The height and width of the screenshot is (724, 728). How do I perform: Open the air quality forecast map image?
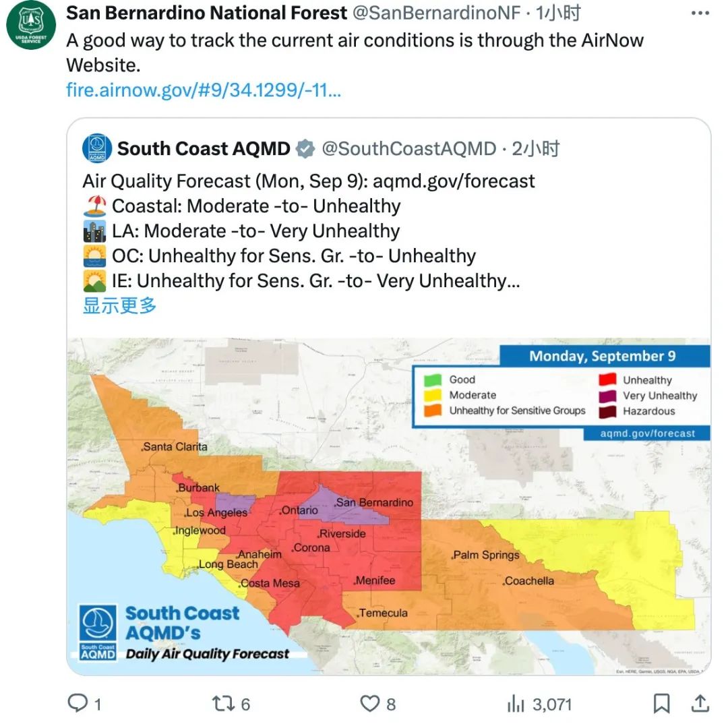(389, 506)
